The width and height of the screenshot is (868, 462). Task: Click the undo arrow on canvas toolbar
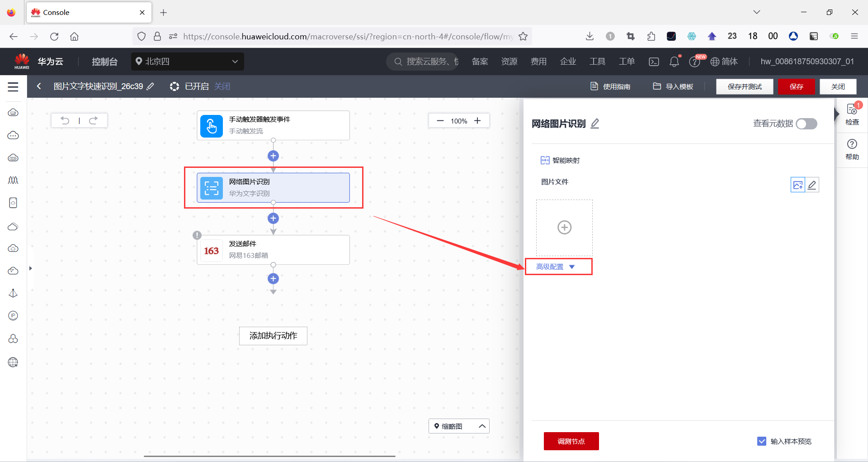(x=65, y=120)
